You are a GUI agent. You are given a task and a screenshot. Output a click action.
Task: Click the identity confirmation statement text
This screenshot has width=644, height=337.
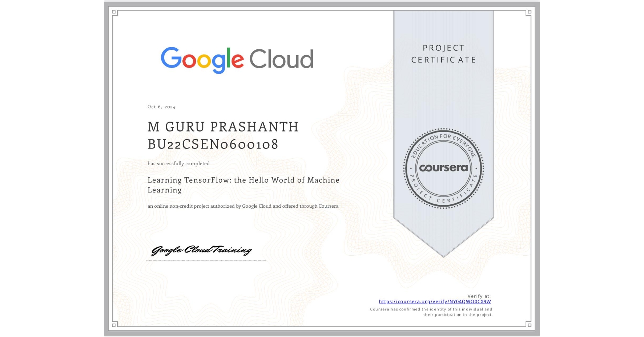pos(431,312)
